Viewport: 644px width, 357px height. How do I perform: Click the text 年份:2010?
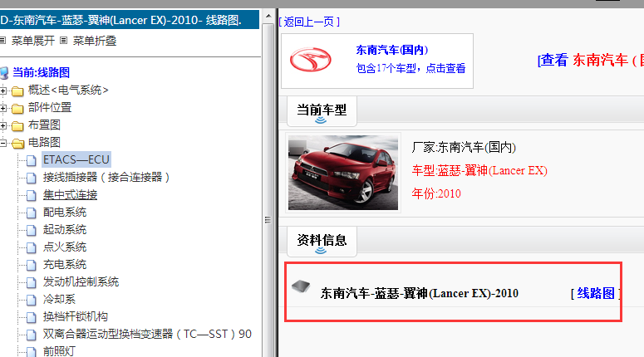pos(436,193)
